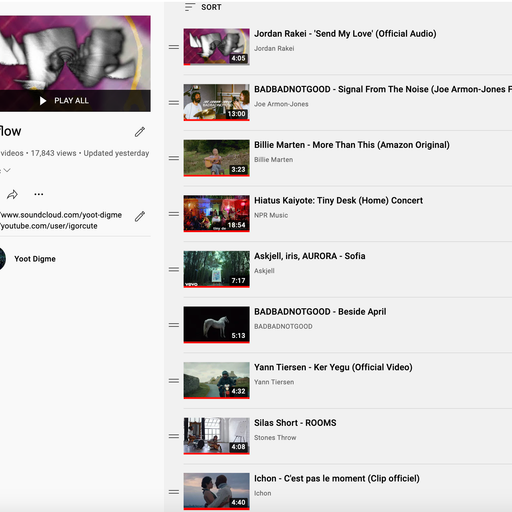The height and width of the screenshot is (512, 512).
Task: Expand the privacy dropdown chevron below video count
Action: [x=7, y=170]
